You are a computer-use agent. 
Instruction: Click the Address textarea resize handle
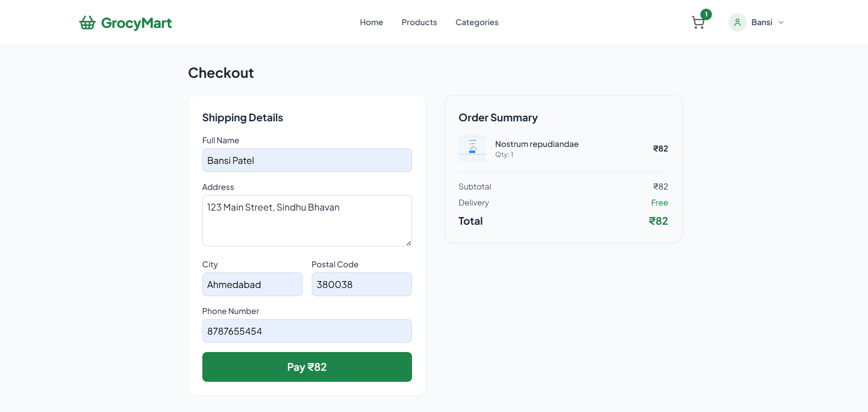408,243
